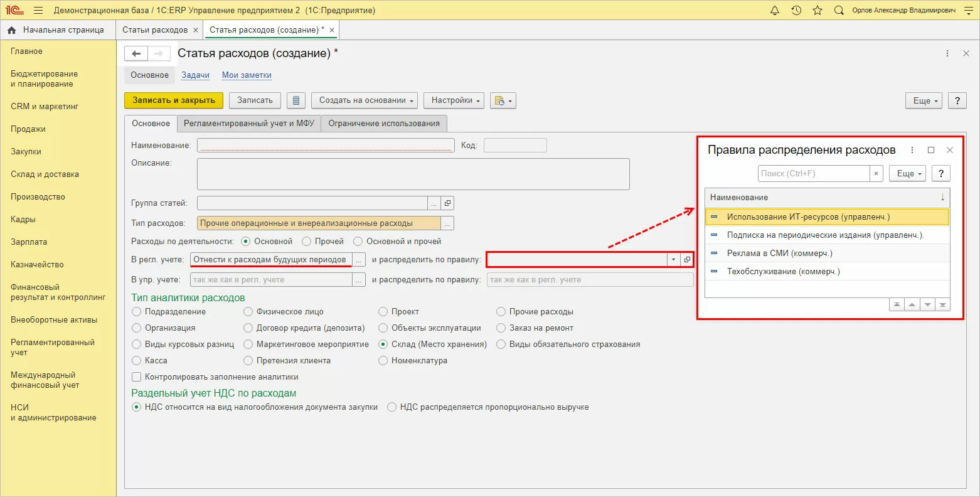Select Основной activity radio button

[245, 241]
